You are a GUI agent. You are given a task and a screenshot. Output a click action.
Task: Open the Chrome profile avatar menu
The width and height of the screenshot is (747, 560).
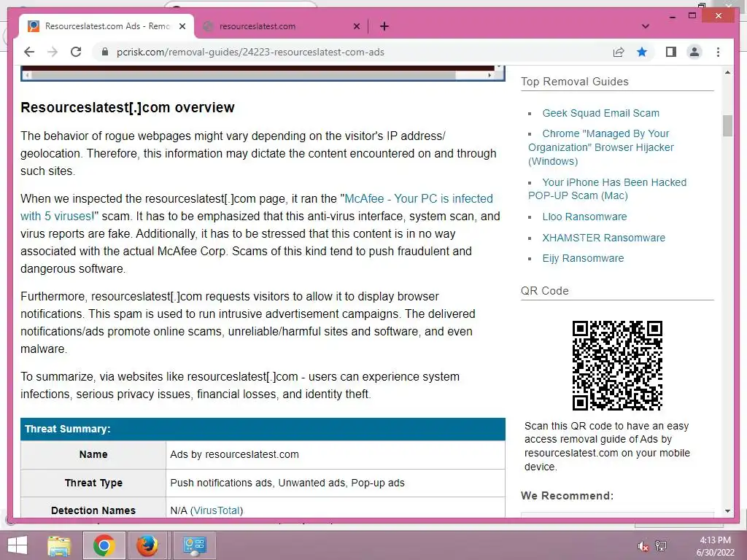tap(694, 52)
